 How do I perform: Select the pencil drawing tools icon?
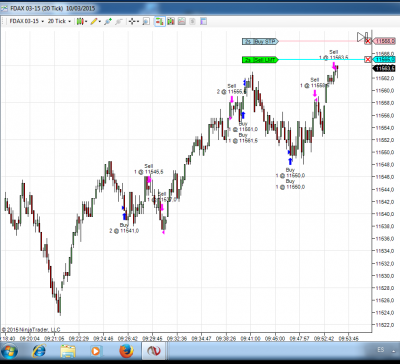tap(95, 21)
